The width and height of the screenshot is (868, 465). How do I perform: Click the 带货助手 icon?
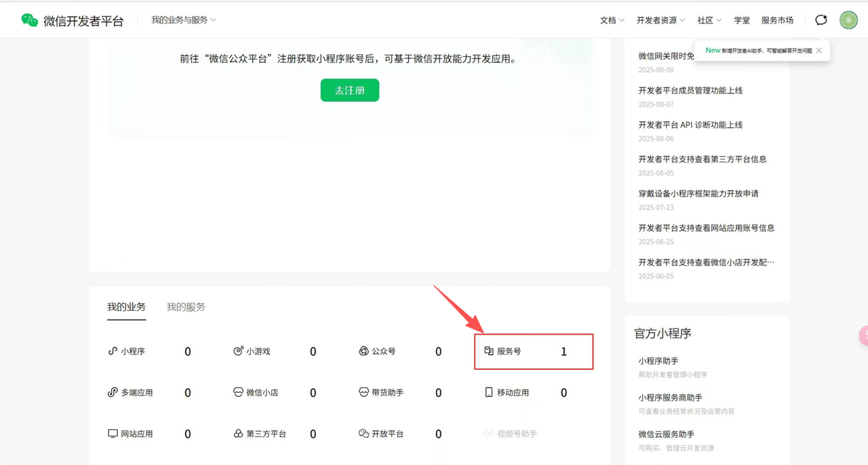(364, 392)
